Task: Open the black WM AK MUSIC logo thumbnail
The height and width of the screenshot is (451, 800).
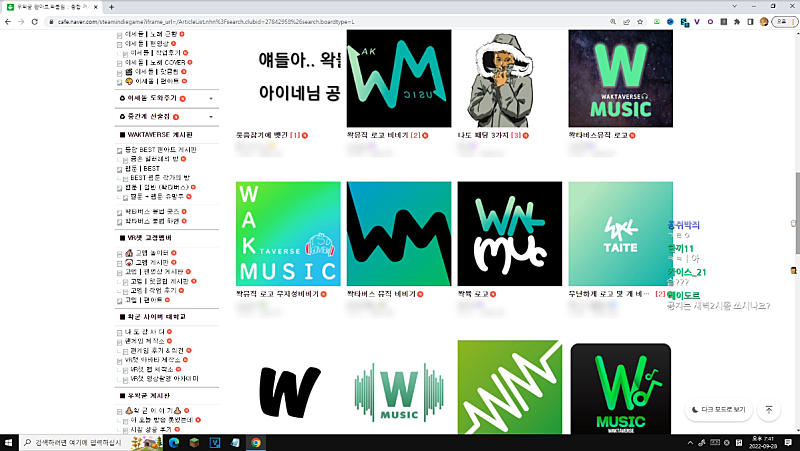Action: tap(399, 79)
